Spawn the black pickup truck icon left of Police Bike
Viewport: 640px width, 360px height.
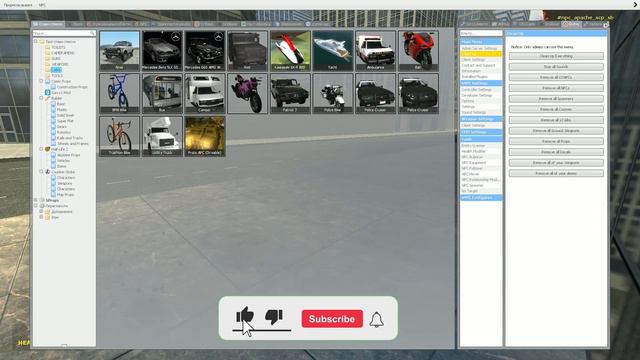click(290, 93)
